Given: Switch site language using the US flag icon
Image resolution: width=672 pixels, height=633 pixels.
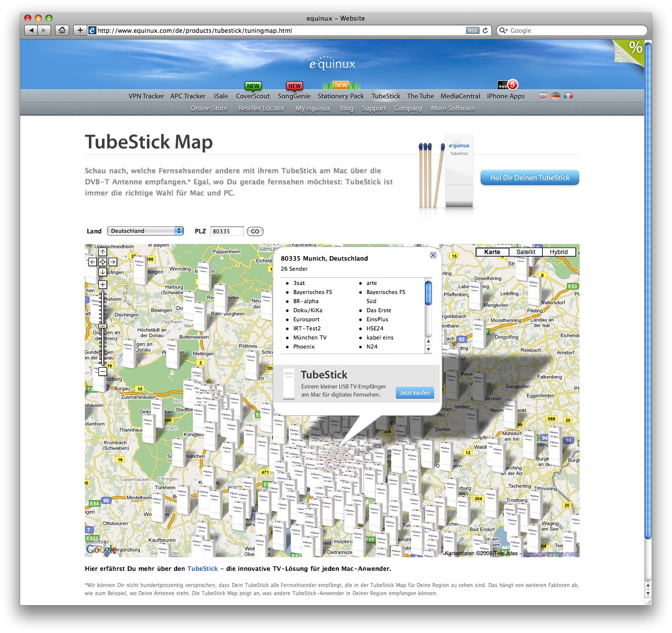Looking at the screenshot, I should (x=543, y=96).
